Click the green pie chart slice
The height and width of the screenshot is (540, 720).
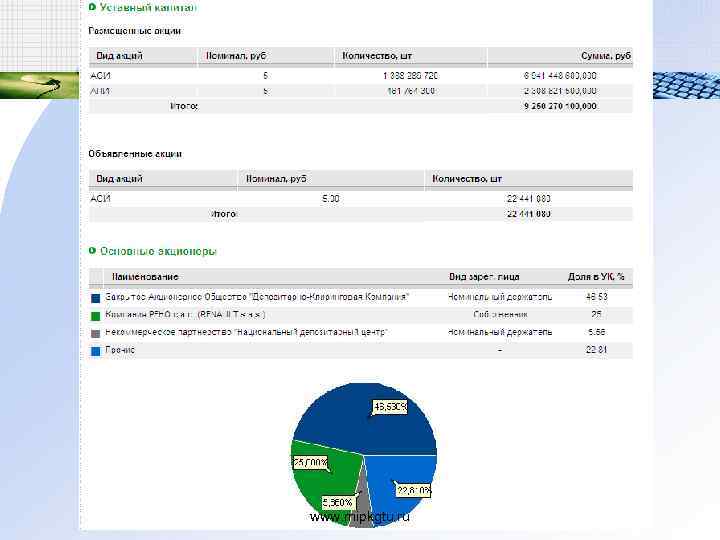(x=327, y=484)
